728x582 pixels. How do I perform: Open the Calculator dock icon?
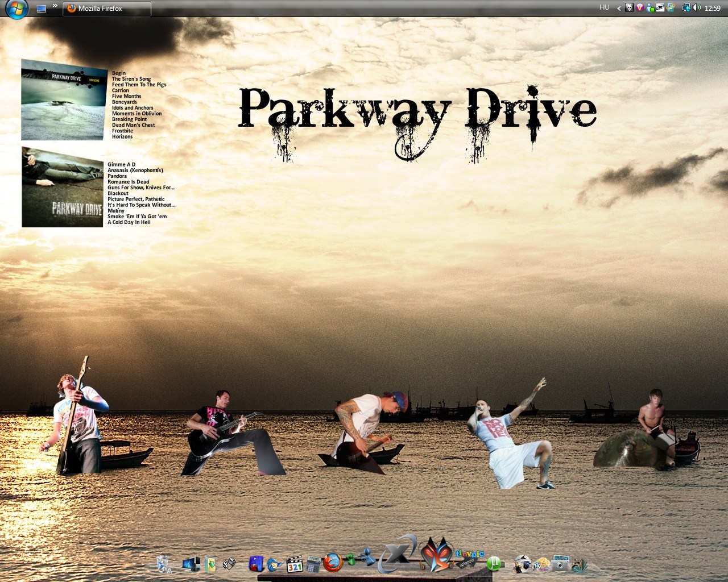click(x=313, y=563)
